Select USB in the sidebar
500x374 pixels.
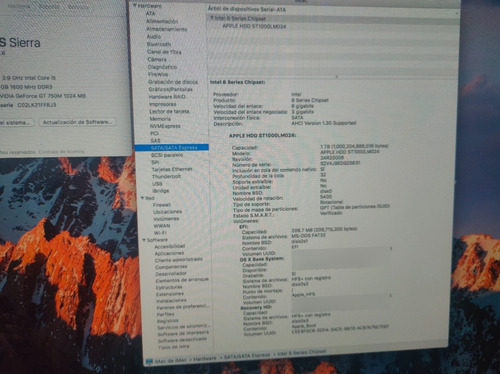(x=157, y=184)
